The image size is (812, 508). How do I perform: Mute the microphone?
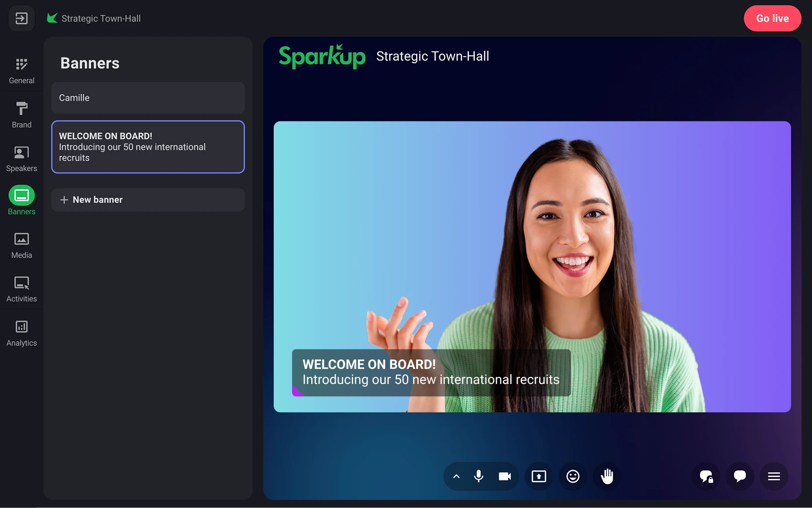click(x=478, y=476)
